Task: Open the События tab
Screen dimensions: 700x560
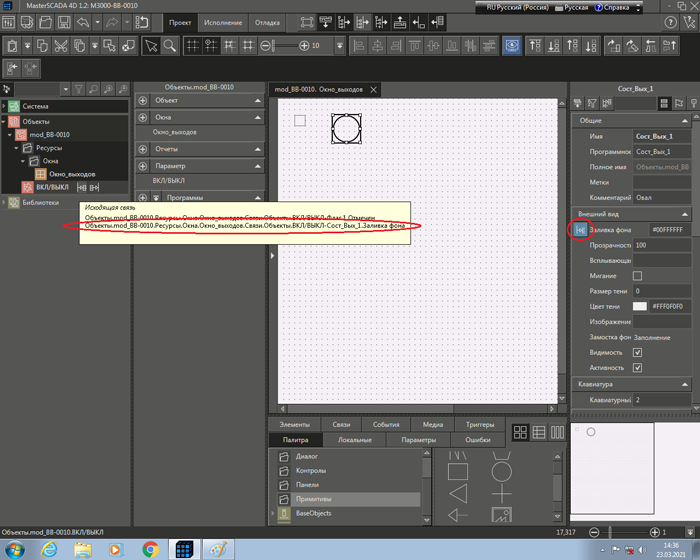Action: [385, 424]
